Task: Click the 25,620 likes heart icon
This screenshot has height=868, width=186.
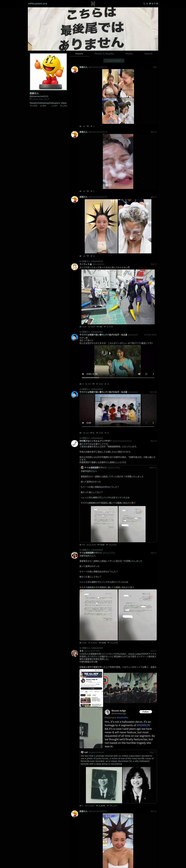Action: click(107, 545)
